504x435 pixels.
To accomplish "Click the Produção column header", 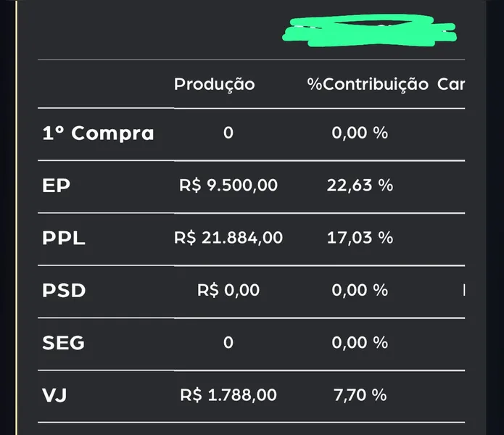I will [214, 84].
